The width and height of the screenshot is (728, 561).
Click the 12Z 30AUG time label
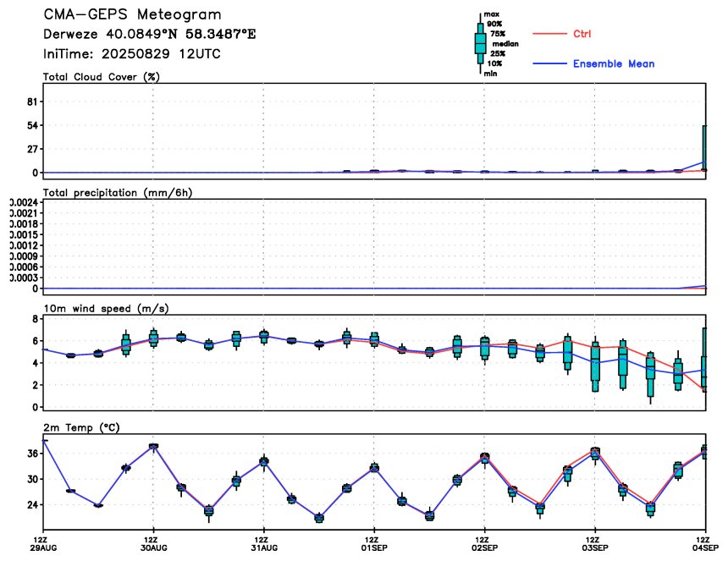coord(153,544)
